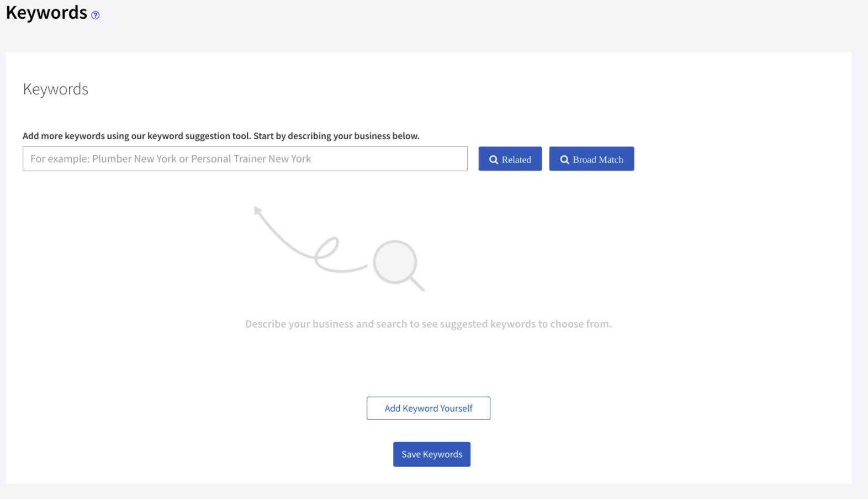
Task: Click the large gray magnifying glass lens
Action: click(394, 261)
